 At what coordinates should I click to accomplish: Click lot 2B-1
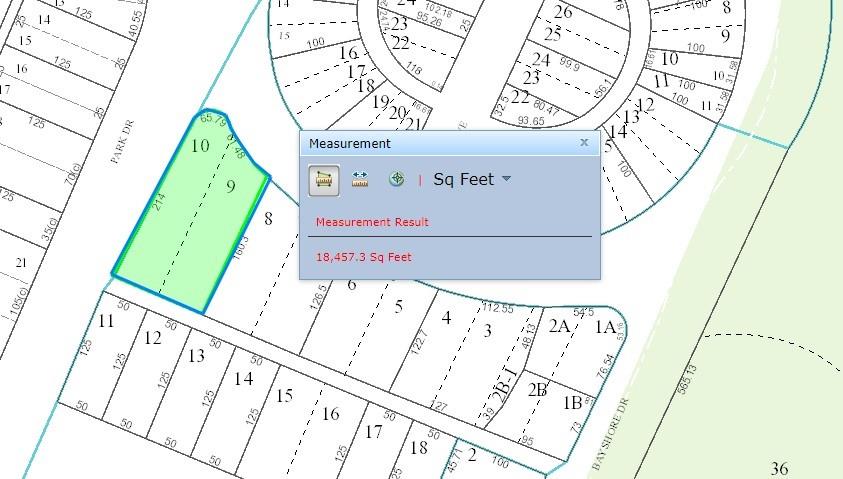point(505,385)
